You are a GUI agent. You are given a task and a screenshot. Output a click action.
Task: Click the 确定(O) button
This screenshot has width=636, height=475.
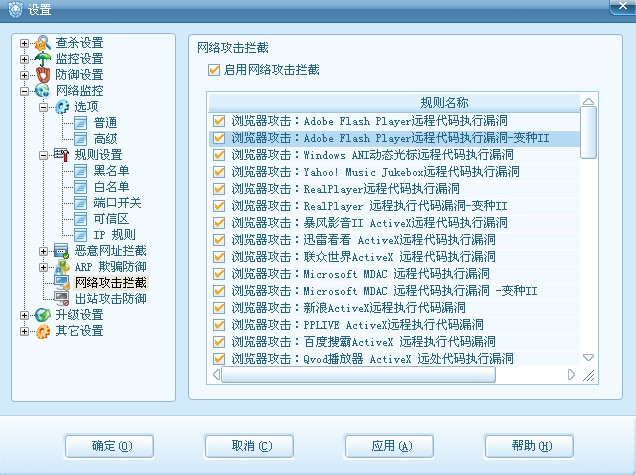pos(109,446)
